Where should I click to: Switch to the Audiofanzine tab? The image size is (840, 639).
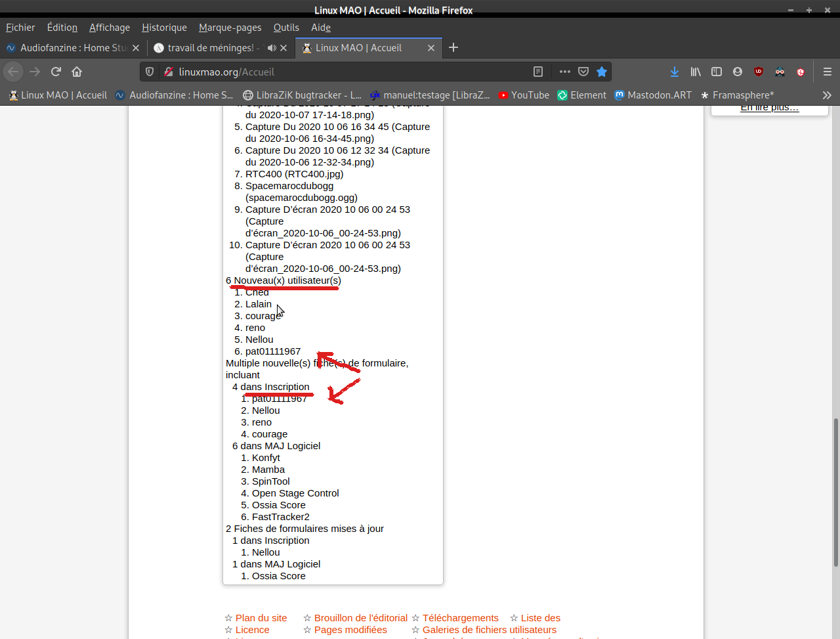point(71,48)
